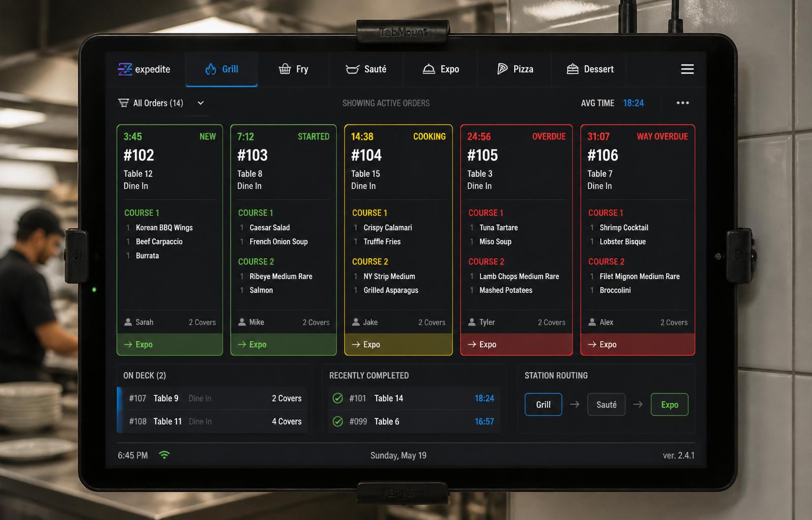
Task: Send order #105 to Expo
Action: tap(516, 344)
